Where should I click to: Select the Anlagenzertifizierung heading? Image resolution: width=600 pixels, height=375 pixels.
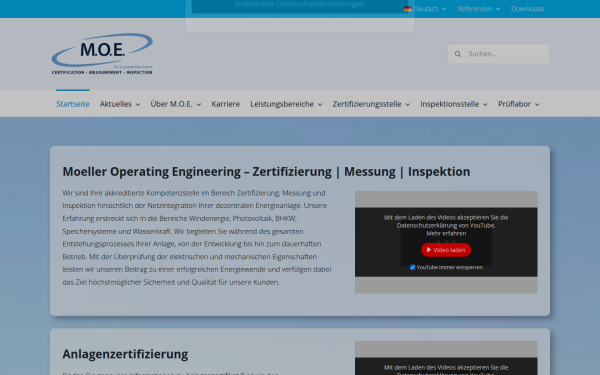[125, 354]
